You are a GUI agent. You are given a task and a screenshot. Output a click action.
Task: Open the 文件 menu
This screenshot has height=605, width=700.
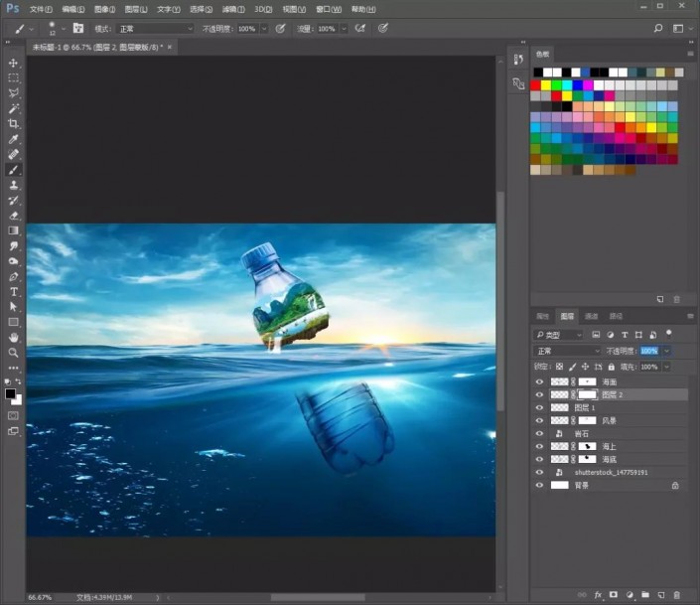pos(41,9)
